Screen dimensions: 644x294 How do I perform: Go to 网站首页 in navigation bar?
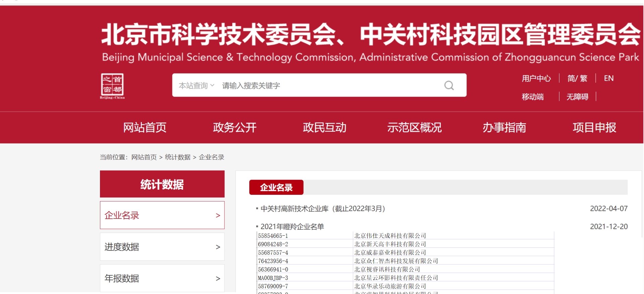click(145, 127)
